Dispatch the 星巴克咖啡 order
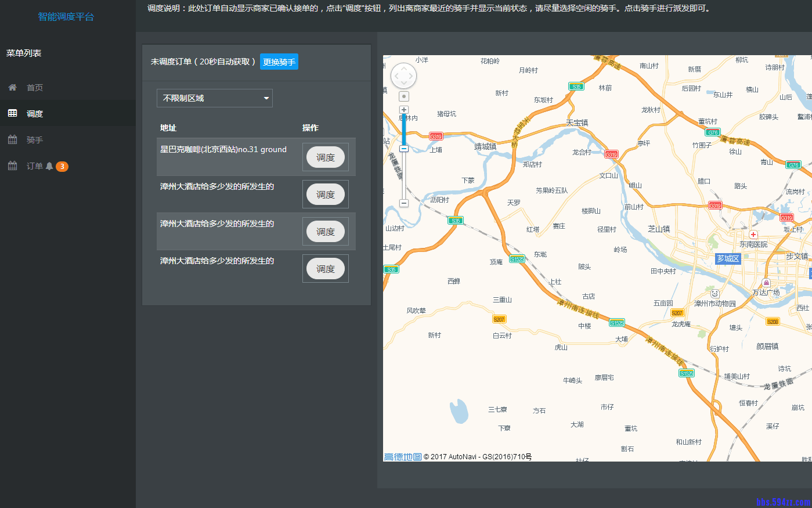 tap(326, 157)
